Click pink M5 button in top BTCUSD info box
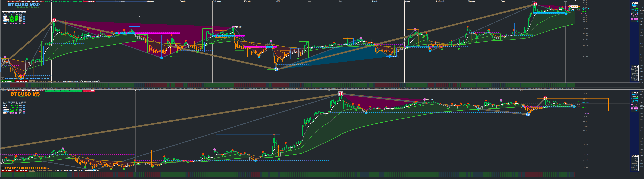Screen dimensions: 644x179 (635, 19)
